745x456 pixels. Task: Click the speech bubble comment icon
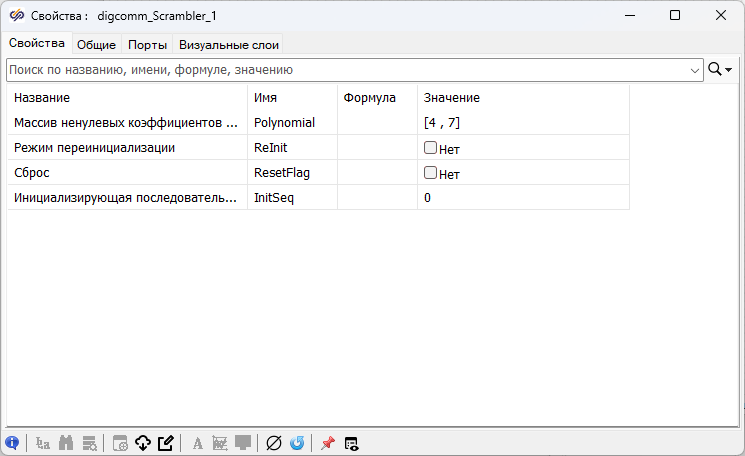pos(243,443)
